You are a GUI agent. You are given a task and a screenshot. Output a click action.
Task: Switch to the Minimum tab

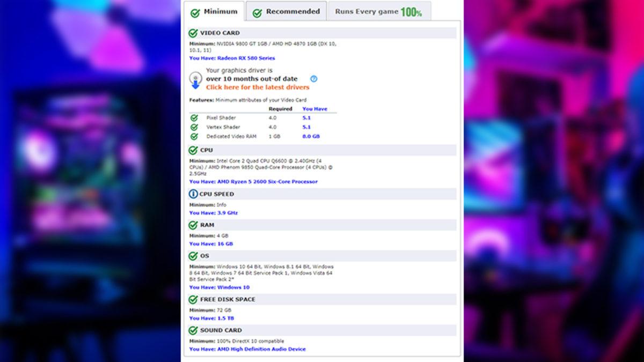click(214, 11)
